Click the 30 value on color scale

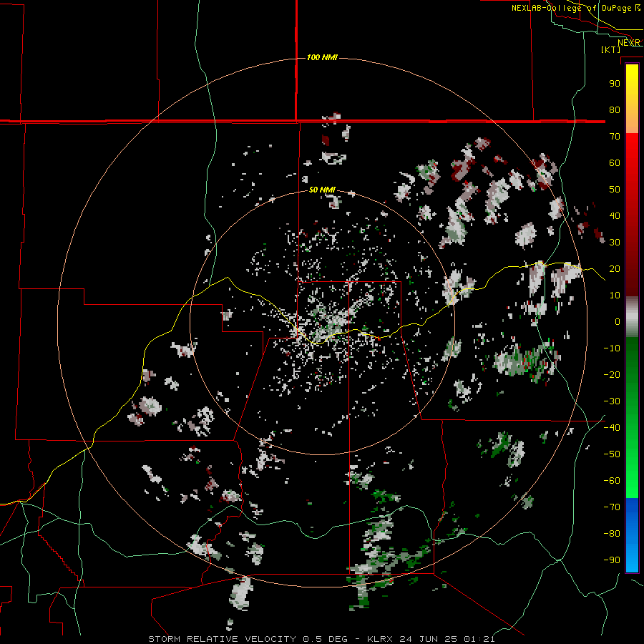(615, 243)
